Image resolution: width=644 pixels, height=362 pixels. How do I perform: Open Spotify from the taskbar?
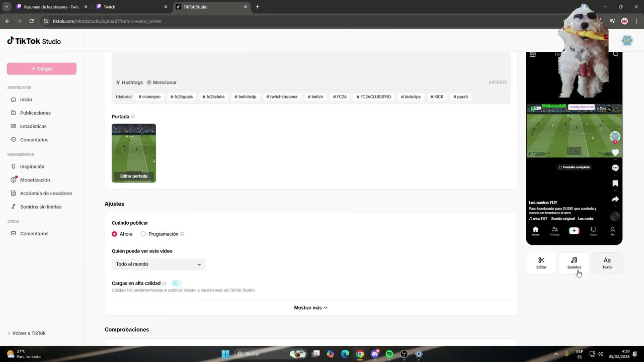[389, 354]
